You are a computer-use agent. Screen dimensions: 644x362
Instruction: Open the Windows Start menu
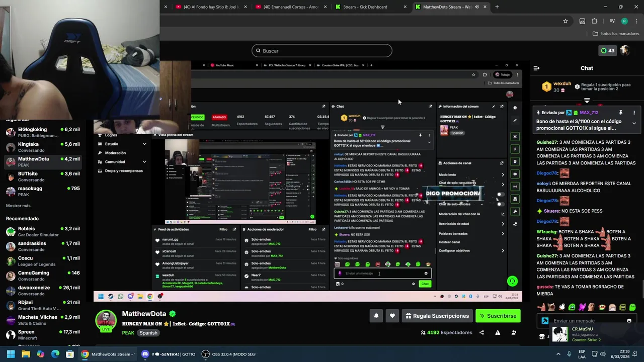tap(11, 354)
